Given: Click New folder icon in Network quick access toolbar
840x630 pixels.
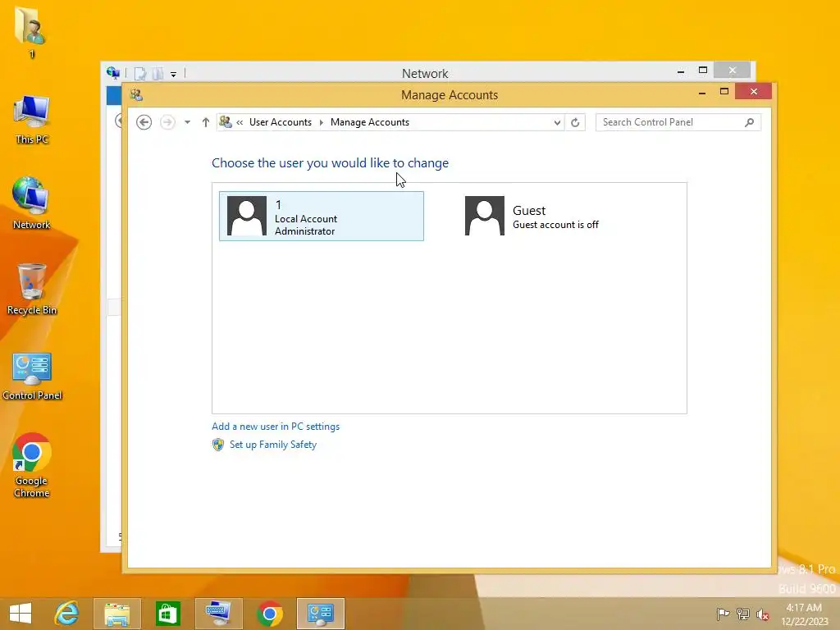Looking at the screenshot, I should (157, 73).
